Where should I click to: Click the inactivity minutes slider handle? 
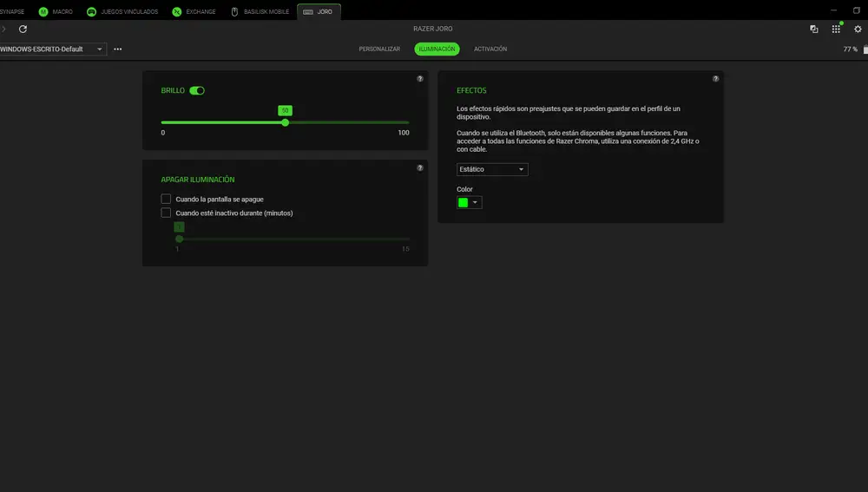tap(180, 239)
